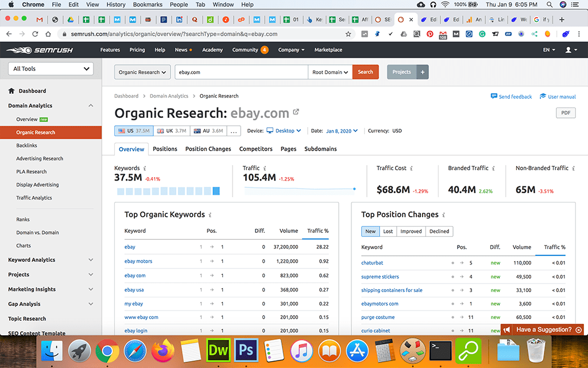Image resolution: width=588 pixels, height=368 pixels.
Task: Click the plus button next to Projects
Action: (x=423, y=72)
